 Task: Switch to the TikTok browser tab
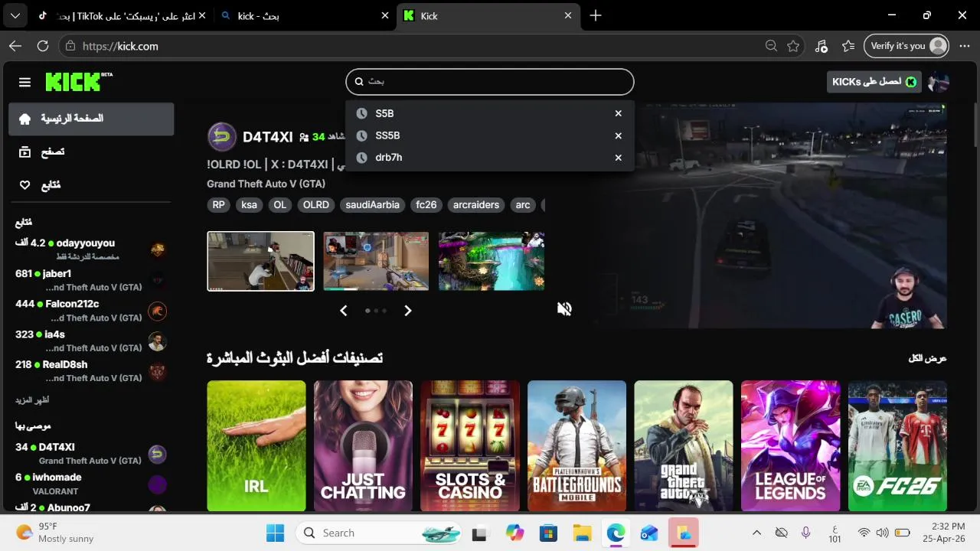pyautogui.click(x=122, y=15)
